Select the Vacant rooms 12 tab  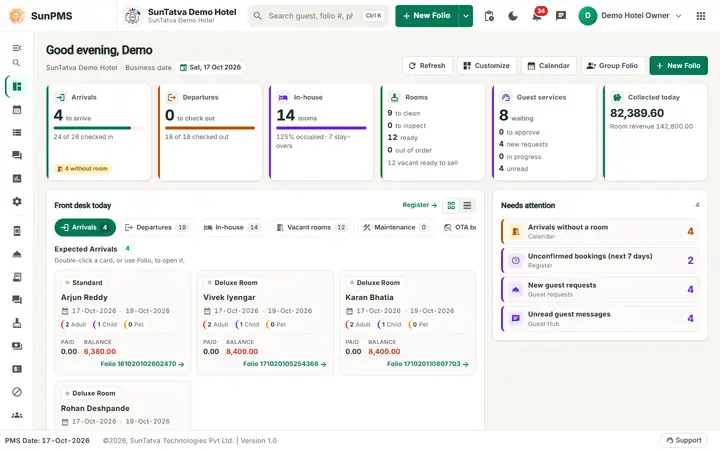311,227
